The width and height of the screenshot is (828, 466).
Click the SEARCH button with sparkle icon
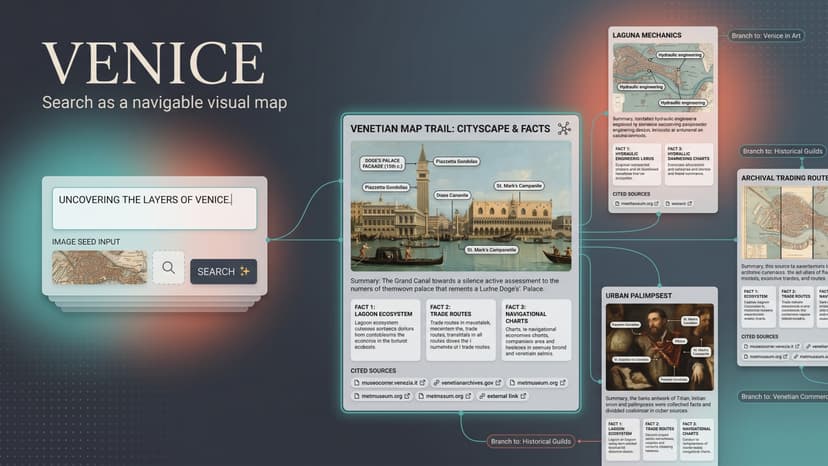pyautogui.click(x=223, y=271)
